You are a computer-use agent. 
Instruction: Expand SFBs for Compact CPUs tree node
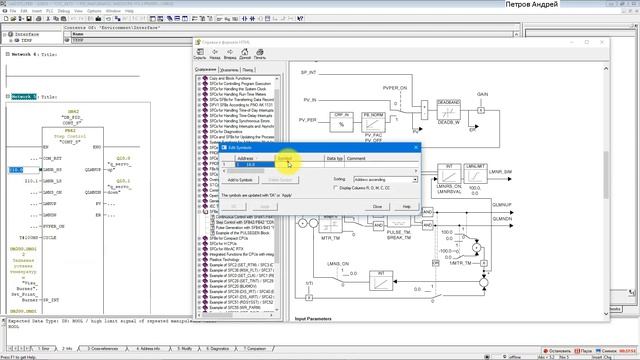[x=200, y=238]
